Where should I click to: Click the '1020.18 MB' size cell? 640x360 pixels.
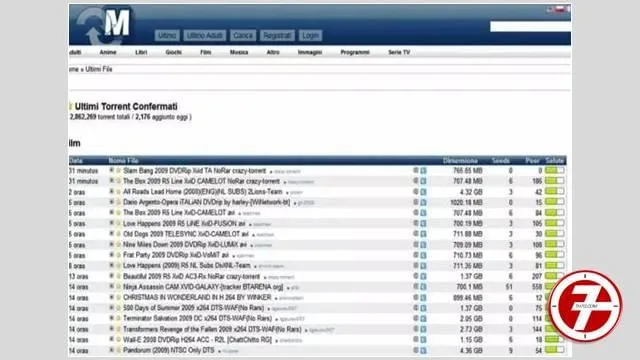point(466,202)
